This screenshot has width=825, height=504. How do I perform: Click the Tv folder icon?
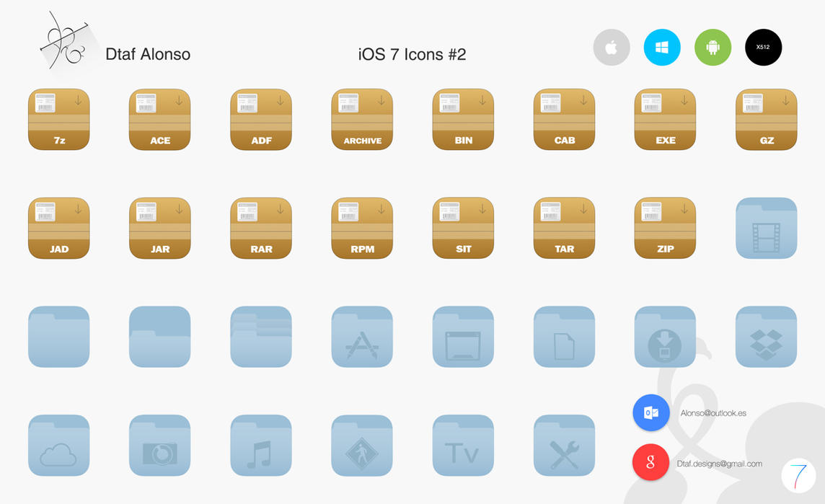point(462,445)
